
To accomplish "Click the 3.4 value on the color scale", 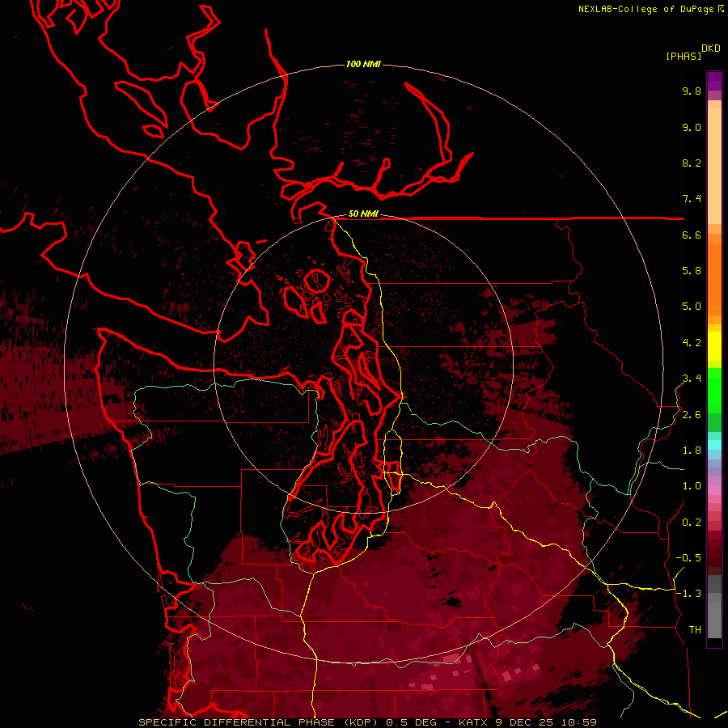I will [692, 379].
